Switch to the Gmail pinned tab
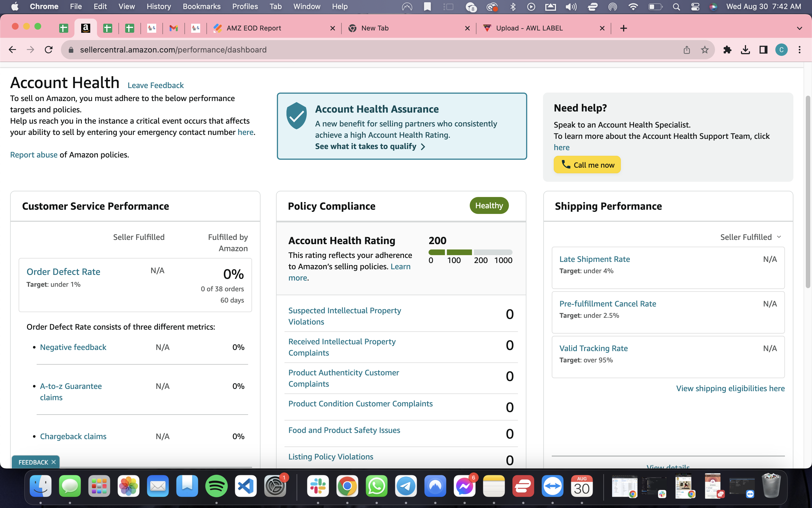Viewport: 812px width, 508px height. 173,28
